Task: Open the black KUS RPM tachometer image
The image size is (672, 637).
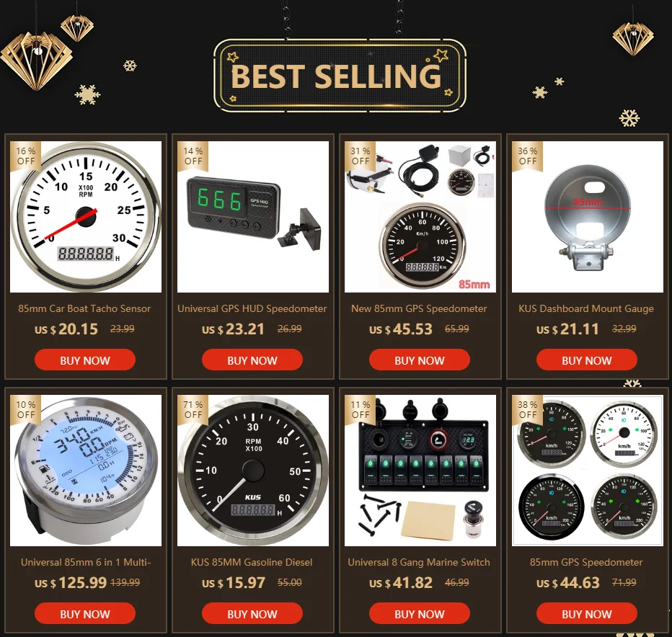Action: click(x=253, y=471)
